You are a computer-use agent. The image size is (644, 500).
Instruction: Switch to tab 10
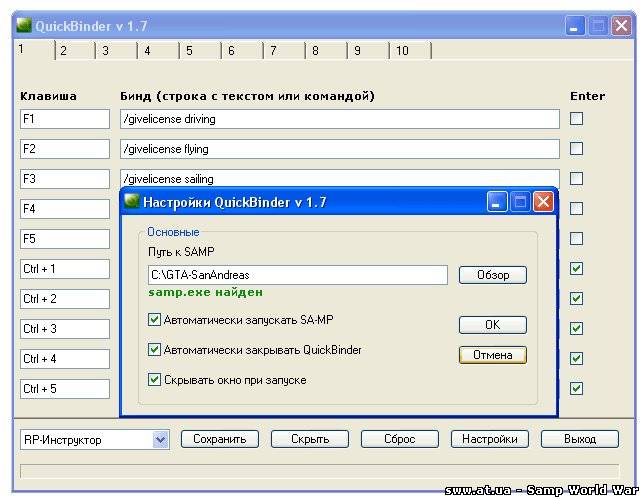pyautogui.click(x=410, y=51)
